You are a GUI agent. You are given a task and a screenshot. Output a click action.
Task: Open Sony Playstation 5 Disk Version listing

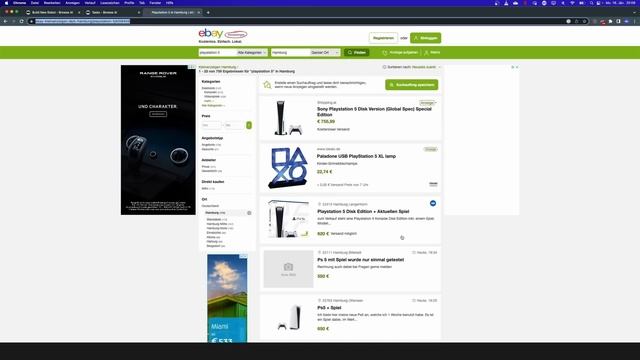click(x=374, y=112)
